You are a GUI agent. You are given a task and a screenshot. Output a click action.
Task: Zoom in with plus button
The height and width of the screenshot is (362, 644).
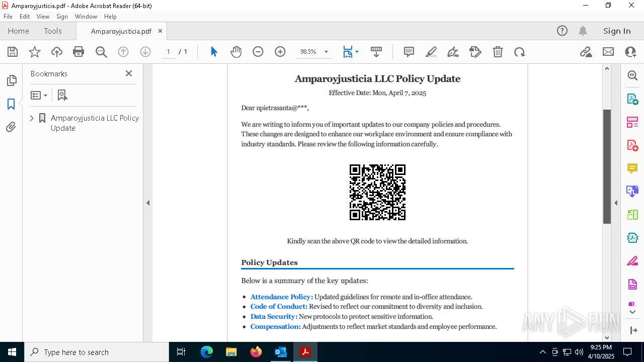click(x=280, y=52)
